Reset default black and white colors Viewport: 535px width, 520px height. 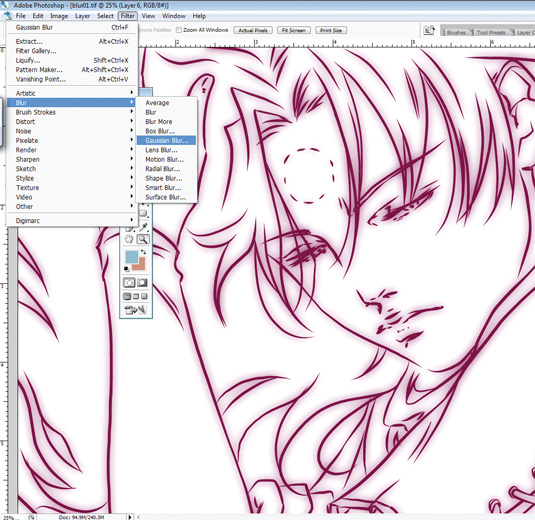pyautogui.click(x=127, y=269)
